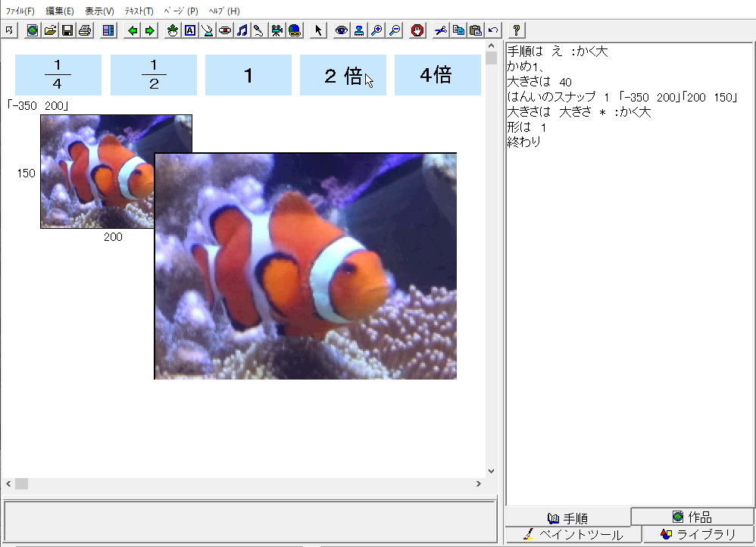Open the ヘルプ(H) menu
The height and width of the screenshot is (547, 756).
click(x=223, y=11)
